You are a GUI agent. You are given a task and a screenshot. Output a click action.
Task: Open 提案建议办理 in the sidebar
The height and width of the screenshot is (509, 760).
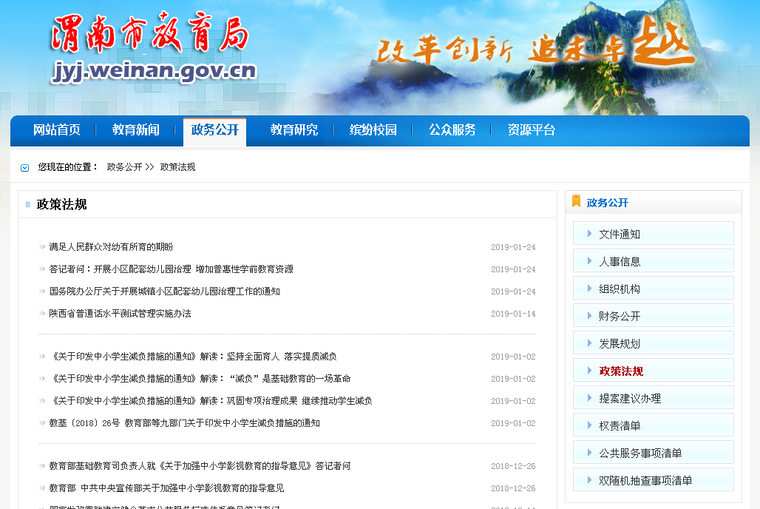[x=653, y=398]
